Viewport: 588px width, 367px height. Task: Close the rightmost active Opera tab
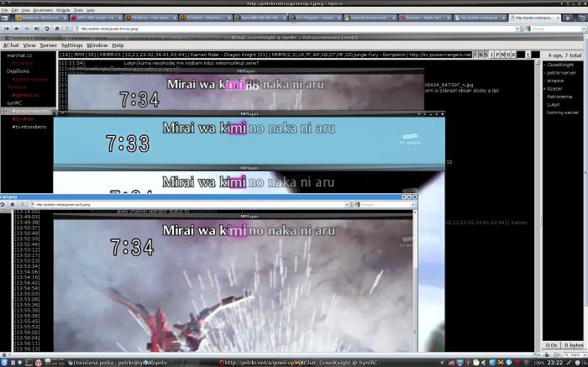coord(558,18)
